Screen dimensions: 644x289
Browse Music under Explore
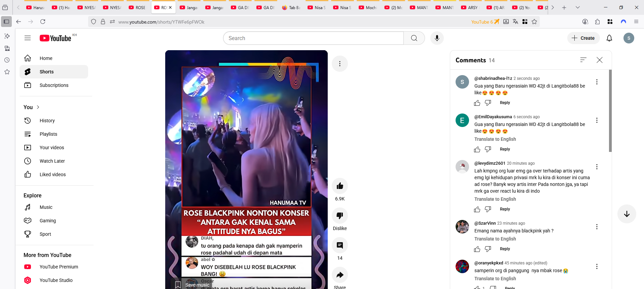click(54, 207)
